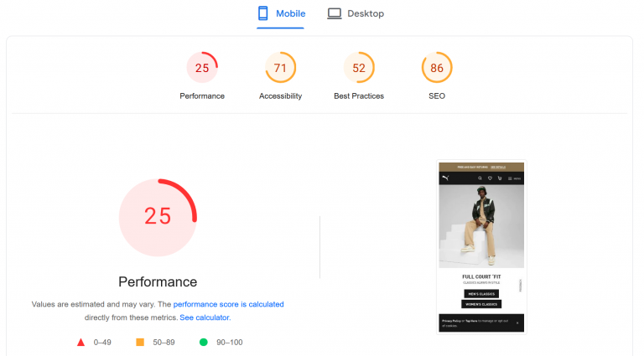The width and height of the screenshot is (644, 356).
Task: Open 'performance score is calculated' link
Action: tap(228, 304)
